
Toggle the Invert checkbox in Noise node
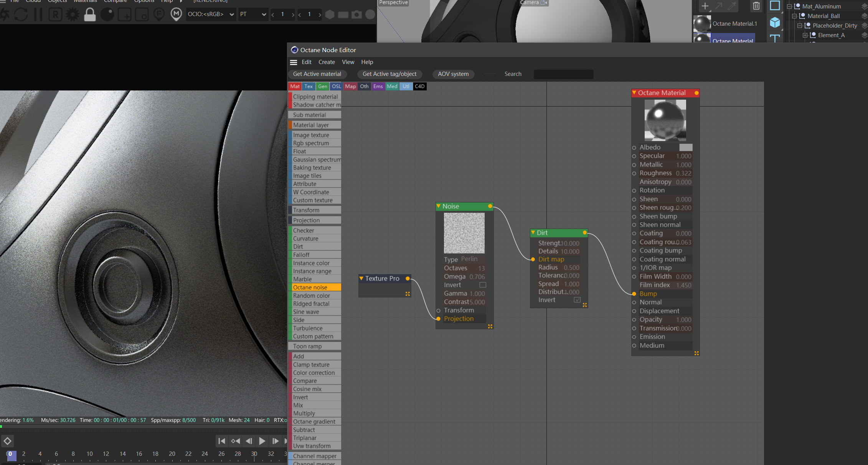(483, 285)
